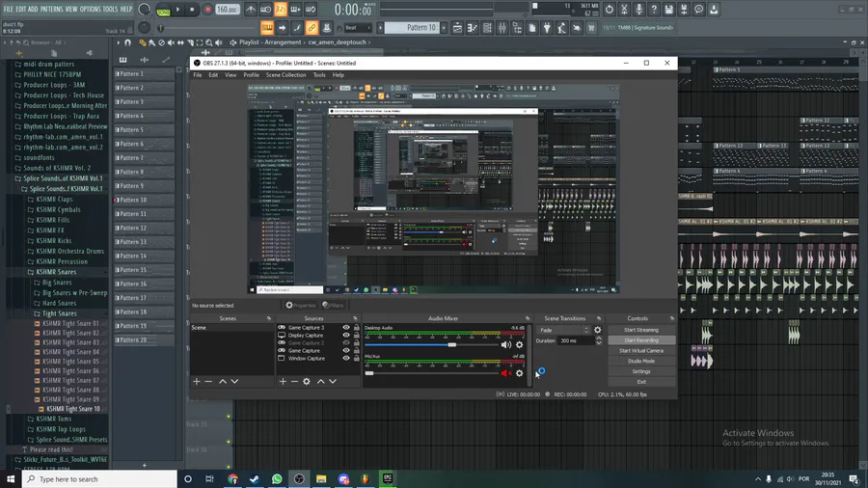Click Exit button in OBS Controls

[x=641, y=382]
